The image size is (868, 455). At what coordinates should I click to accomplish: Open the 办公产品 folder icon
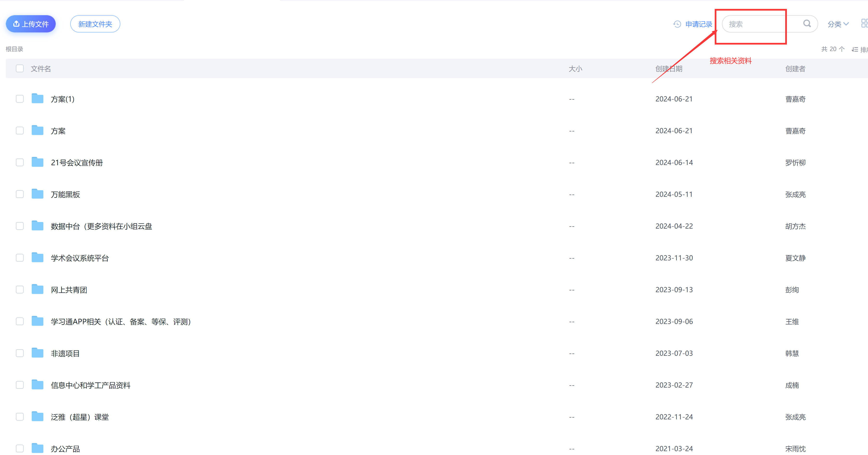tap(37, 448)
